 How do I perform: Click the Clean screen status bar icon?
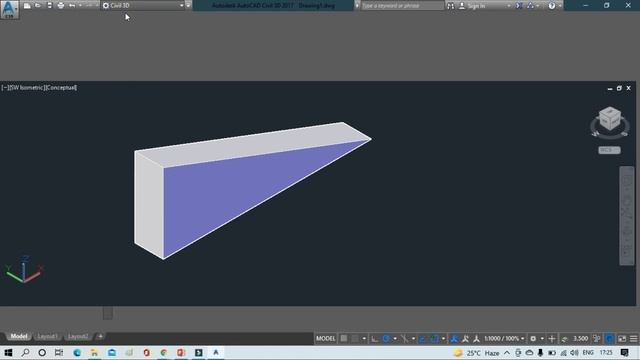[622, 338]
